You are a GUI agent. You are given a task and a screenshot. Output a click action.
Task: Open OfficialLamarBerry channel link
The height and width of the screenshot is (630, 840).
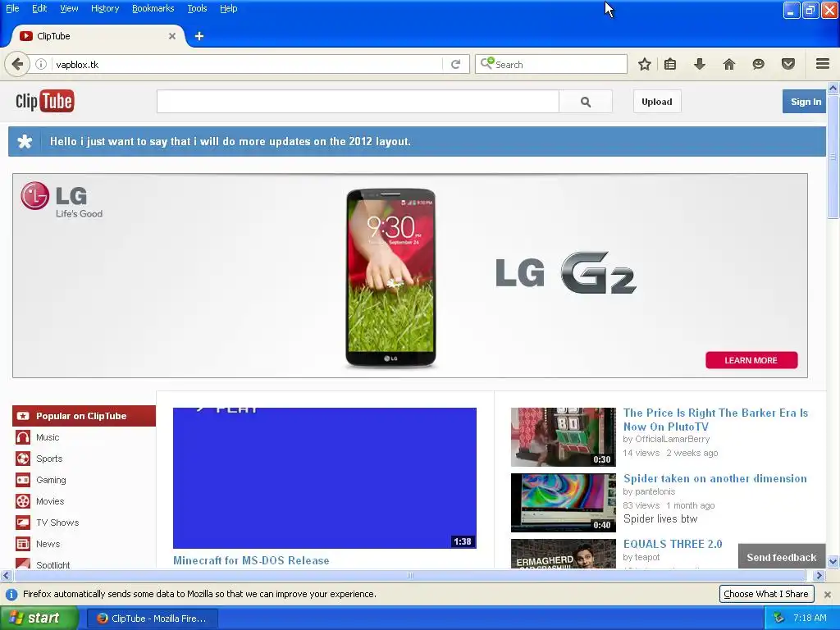tap(673, 440)
